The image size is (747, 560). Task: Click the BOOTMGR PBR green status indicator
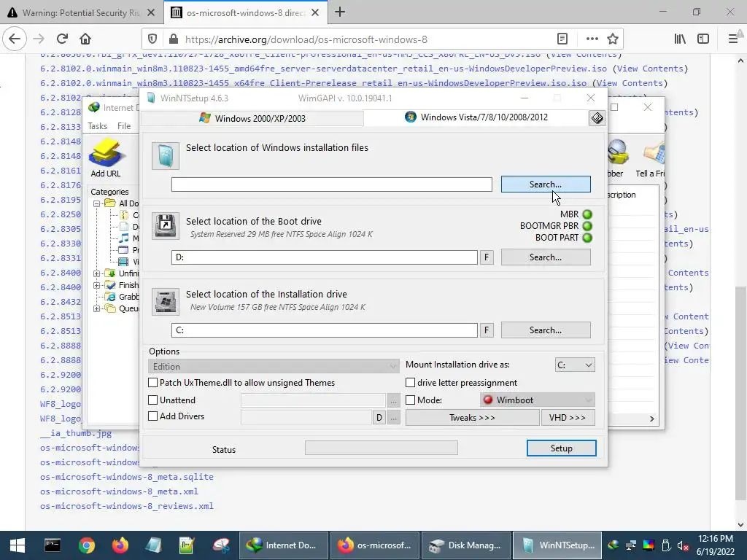coord(587,226)
